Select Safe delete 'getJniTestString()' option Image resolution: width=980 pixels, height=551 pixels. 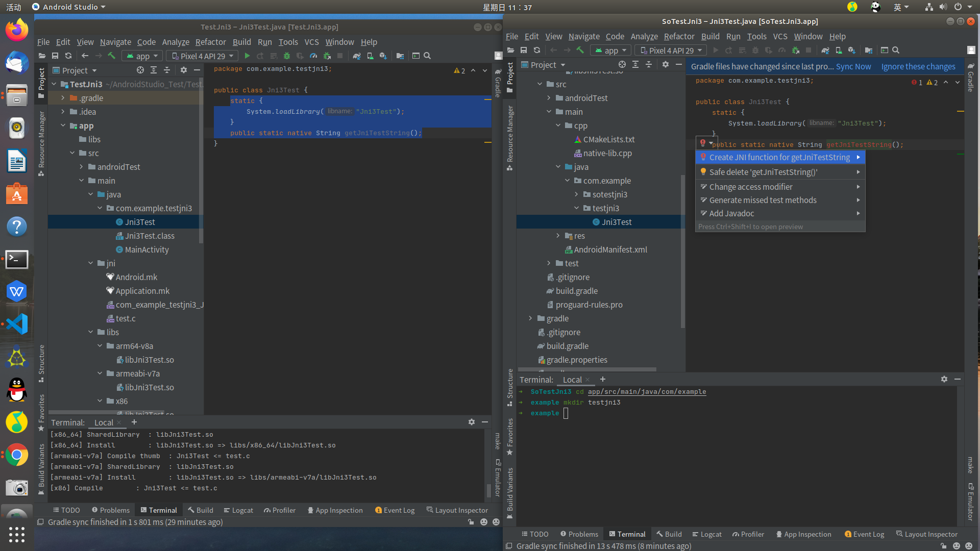(780, 172)
